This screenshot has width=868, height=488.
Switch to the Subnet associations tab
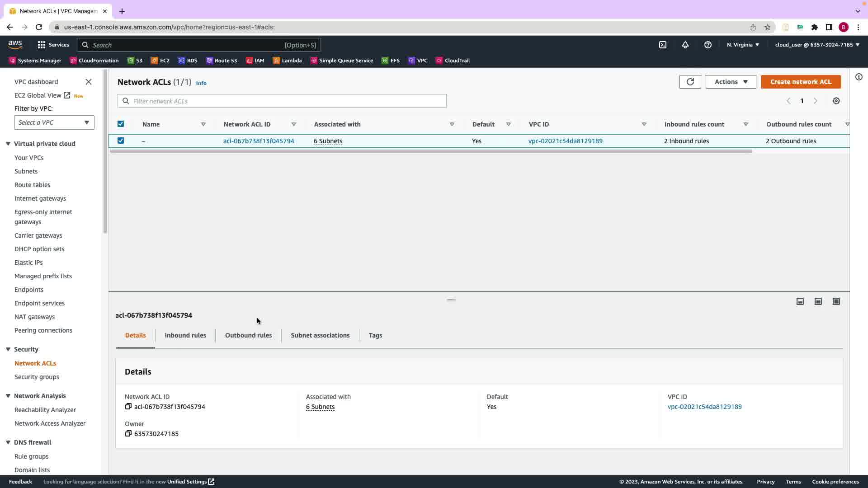(320, 335)
